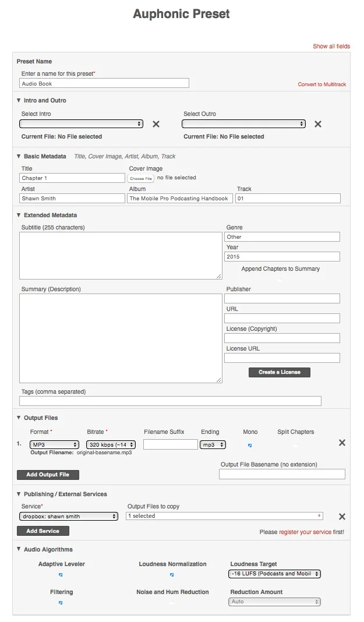Remove the MP3 output file row
The width and height of the screenshot is (364, 622).
click(342, 443)
